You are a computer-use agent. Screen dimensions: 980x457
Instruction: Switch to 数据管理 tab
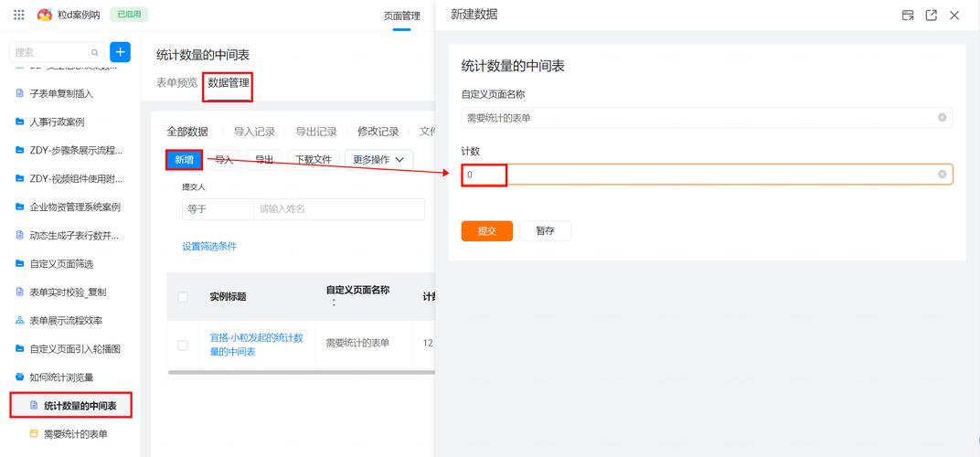pos(229,82)
